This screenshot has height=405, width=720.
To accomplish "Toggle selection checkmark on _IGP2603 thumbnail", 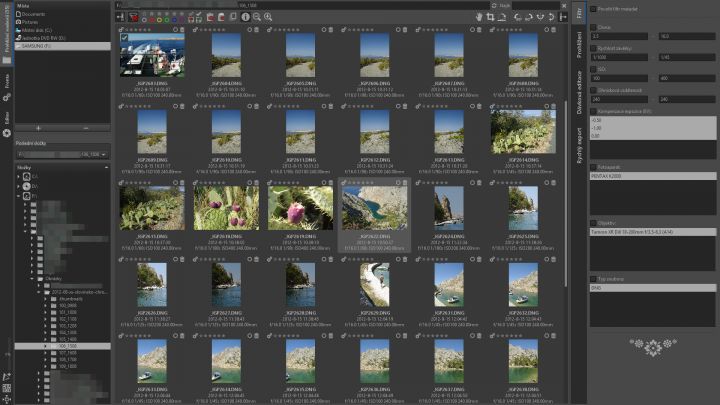I will click(124, 38).
